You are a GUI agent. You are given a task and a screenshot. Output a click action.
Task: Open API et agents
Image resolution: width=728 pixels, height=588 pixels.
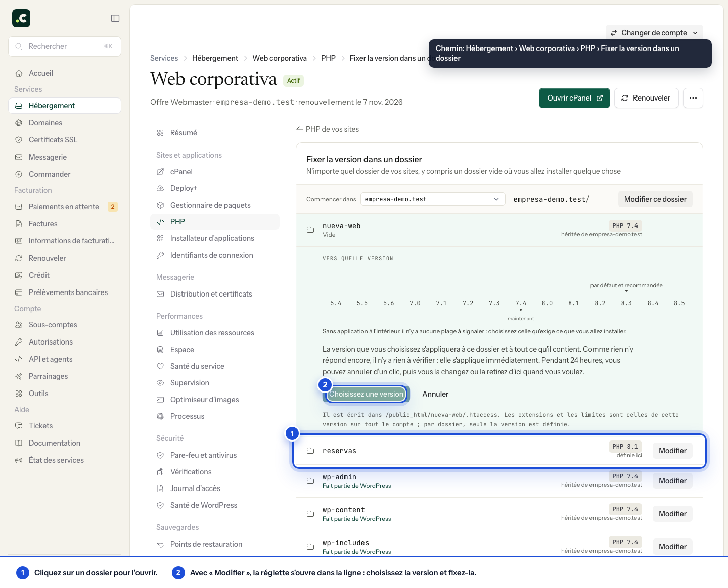(x=65, y=359)
